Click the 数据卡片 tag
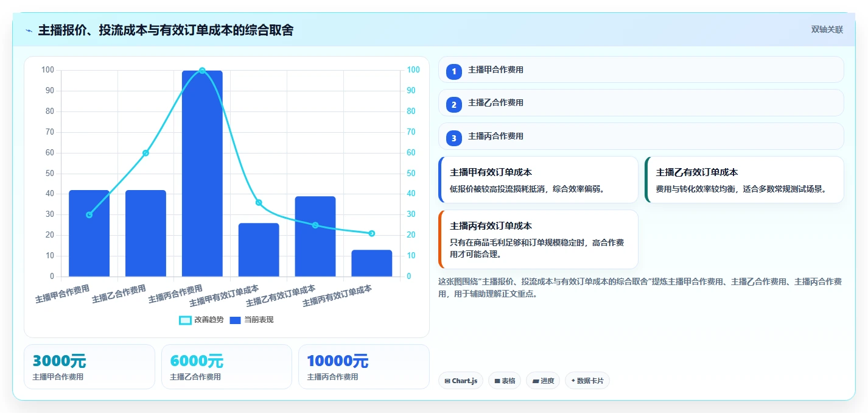This screenshot has height=413, width=868. tap(587, 381)
